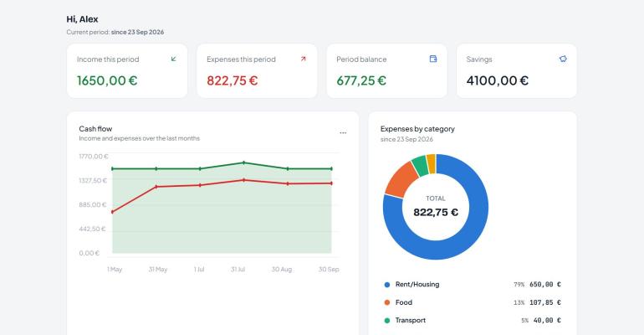Click the piggy bank Savings icon

(563, 59)
